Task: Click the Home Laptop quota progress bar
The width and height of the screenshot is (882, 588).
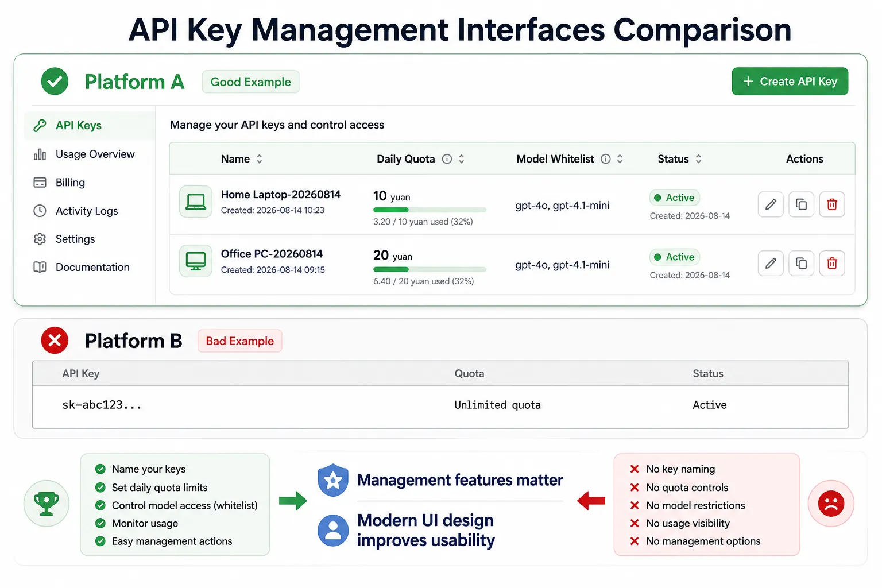Action: [x=430, y=210]
